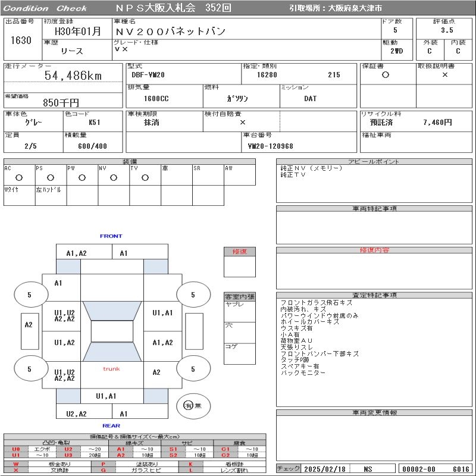
Task: Click the front-right tire circle marked 5
Action: point(192,295)
